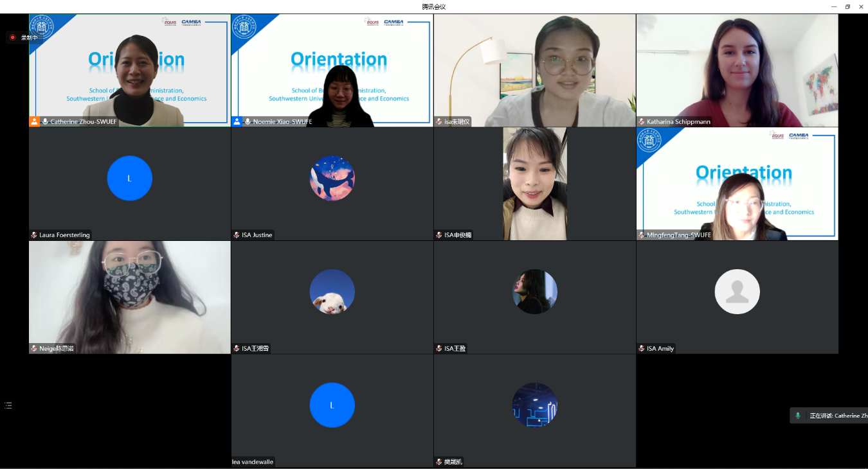This screenshot has height=469, width=868.
Task: Click the muted mic icon beside Laura Foersterling
Action: pos(34,235)
